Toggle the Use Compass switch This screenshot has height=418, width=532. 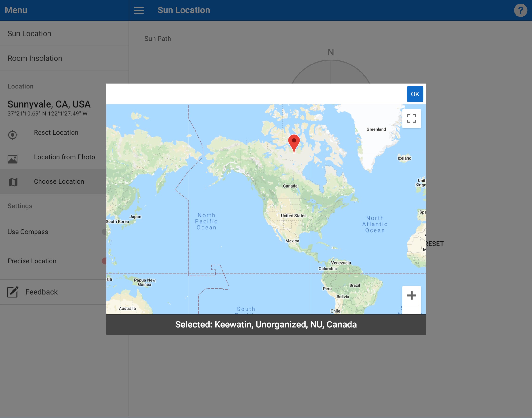pos(104,232)
